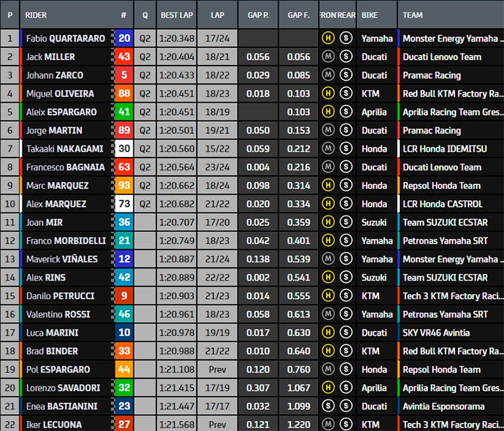
Task: Open rider Fabio QUARTARARO
Action: coord(66,39)
